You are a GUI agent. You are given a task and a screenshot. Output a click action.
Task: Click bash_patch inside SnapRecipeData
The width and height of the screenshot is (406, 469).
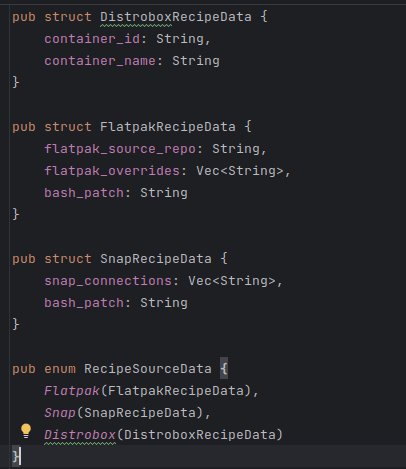[x=84, y=303]
